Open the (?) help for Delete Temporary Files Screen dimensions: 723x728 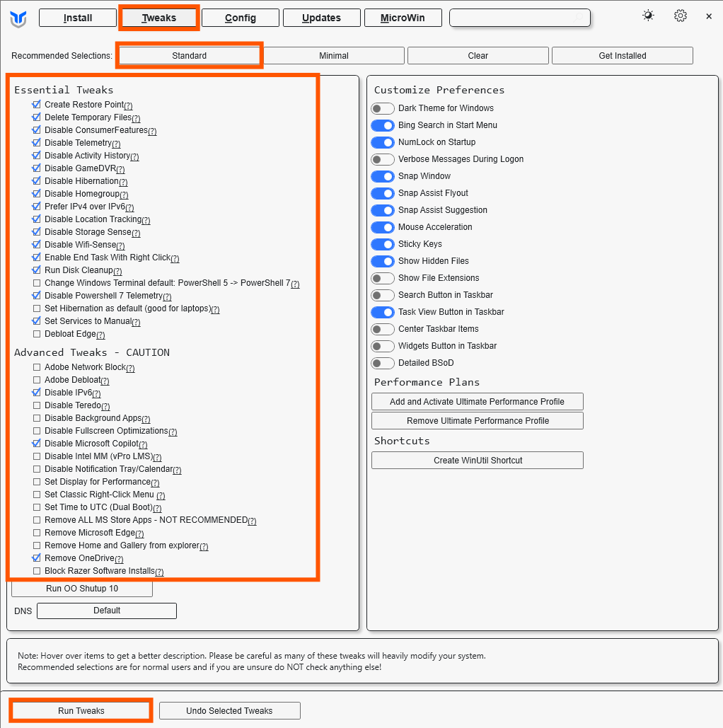point(136,118)
